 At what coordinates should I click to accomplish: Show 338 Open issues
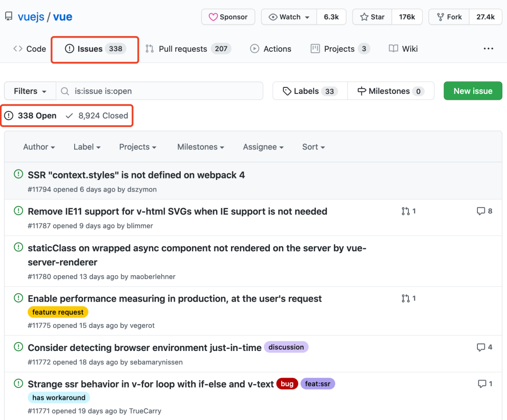coord(31,116)
